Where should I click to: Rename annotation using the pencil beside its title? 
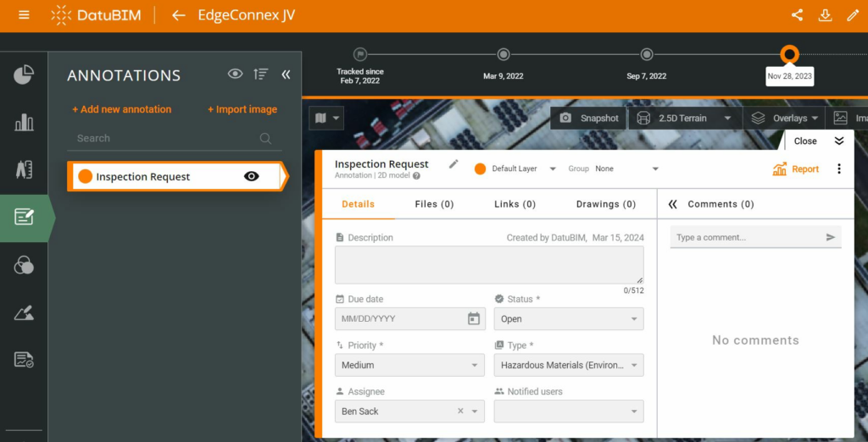[x=453, y=163]
